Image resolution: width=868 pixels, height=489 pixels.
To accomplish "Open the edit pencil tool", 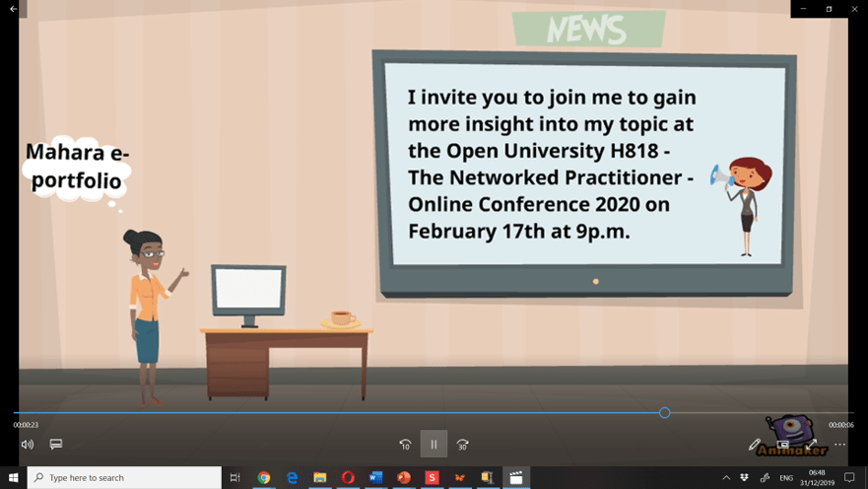I will [x=755, y=445].
